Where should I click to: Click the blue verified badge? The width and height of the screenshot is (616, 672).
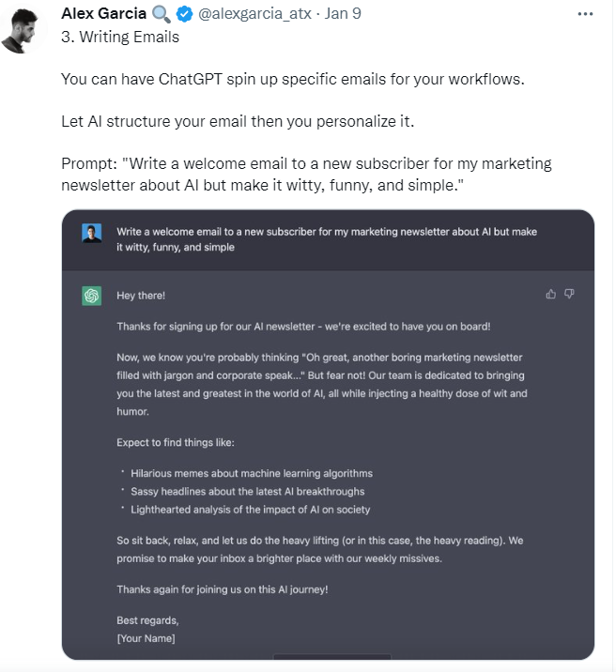click(183, 15)
